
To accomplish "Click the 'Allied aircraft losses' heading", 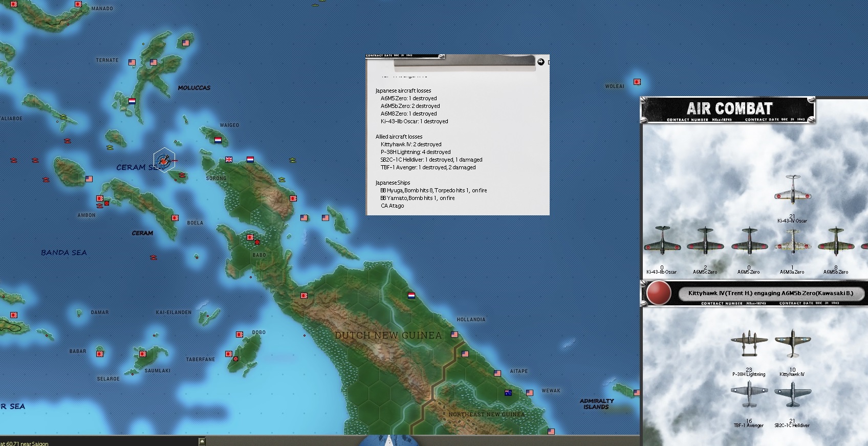I will pyautogui.click(x=399, y=137).
